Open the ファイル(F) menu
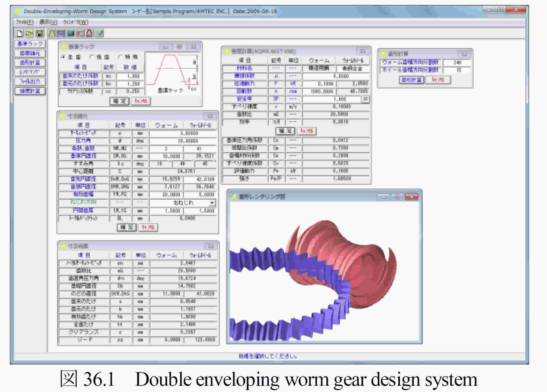 point(25,22)
